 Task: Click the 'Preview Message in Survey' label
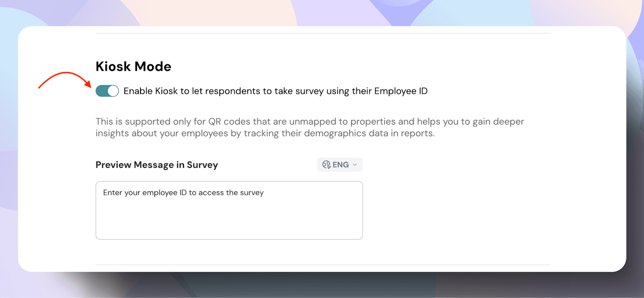[157, 165]
